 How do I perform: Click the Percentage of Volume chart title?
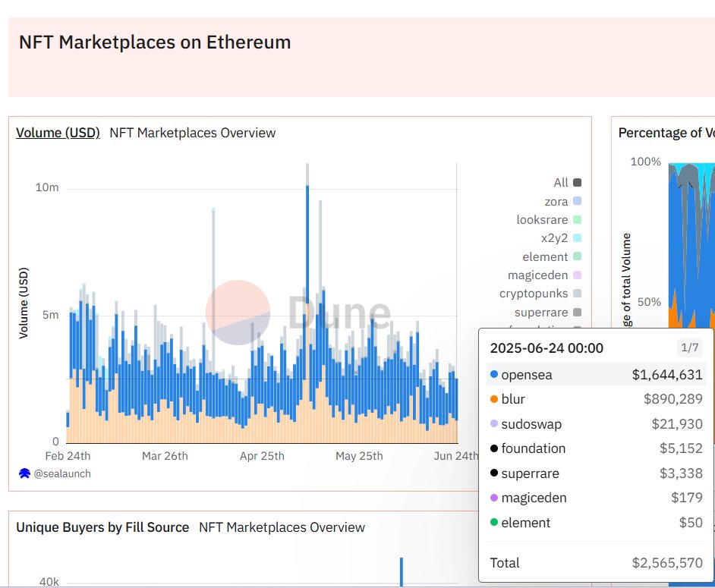click(666, 133)
